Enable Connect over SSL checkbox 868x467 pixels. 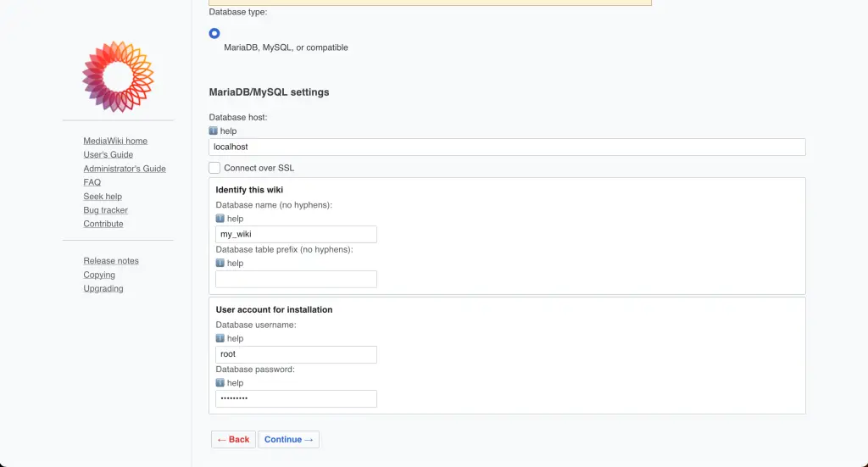click(x=214, y=168)
